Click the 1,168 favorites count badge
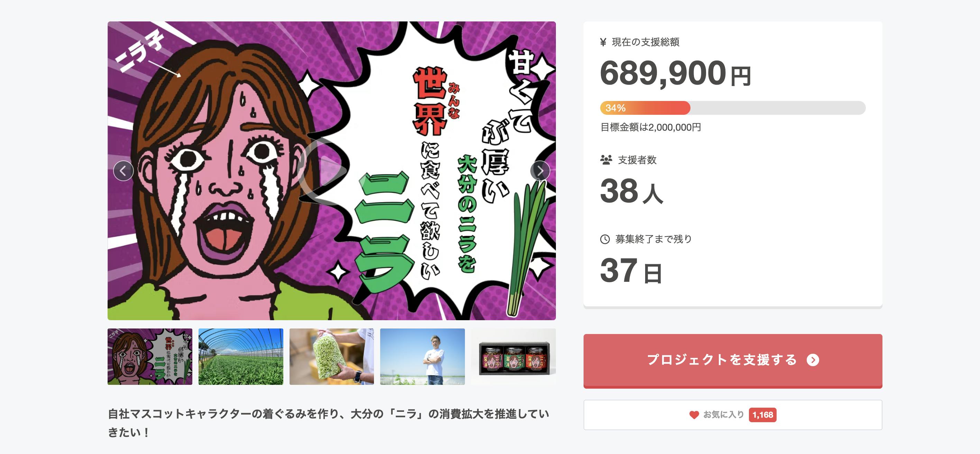Screen dimensions: 980x454 click(x=762, y=415)
